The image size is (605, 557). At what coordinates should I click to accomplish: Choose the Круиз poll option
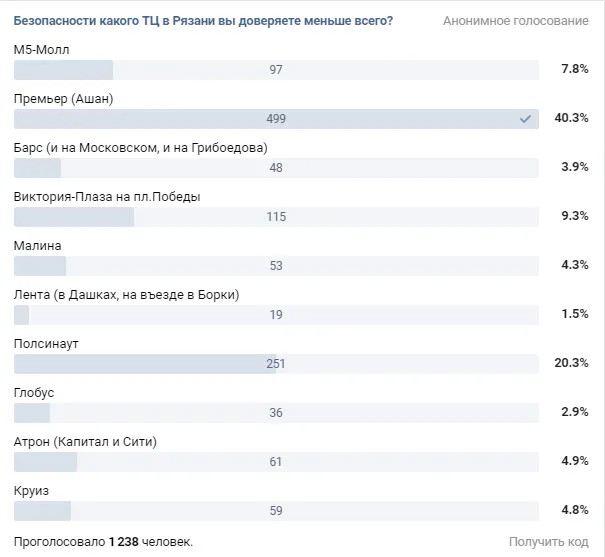pos(276,511)
